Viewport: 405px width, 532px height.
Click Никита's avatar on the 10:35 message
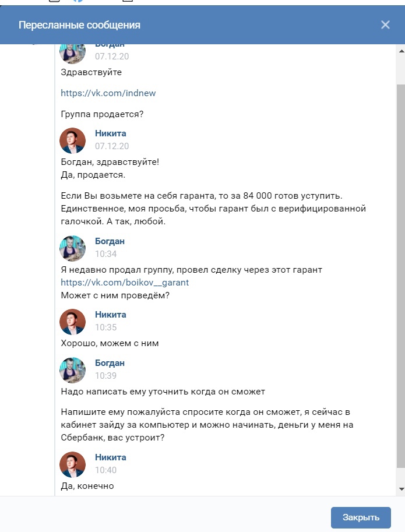[x=73, y=322]
